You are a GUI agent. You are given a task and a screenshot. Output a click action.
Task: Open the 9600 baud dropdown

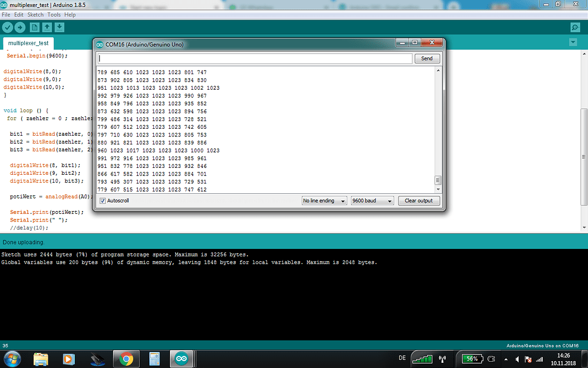(x=372, y=201)
